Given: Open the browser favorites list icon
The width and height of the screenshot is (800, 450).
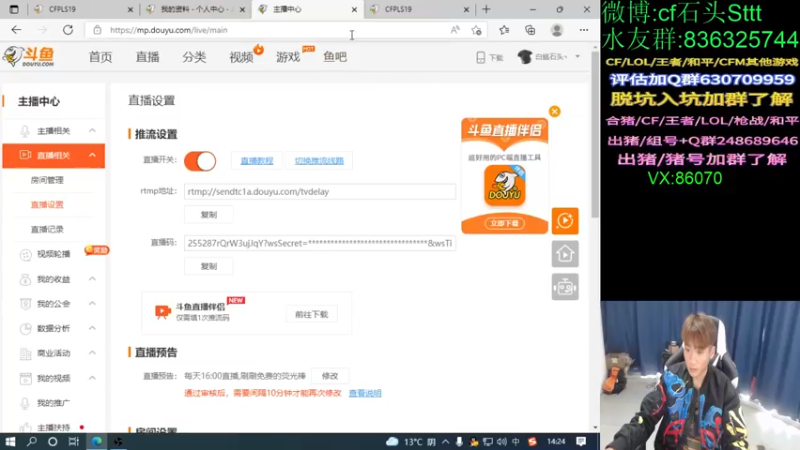Looking at the screenshot, I should [x=504, y=30].
